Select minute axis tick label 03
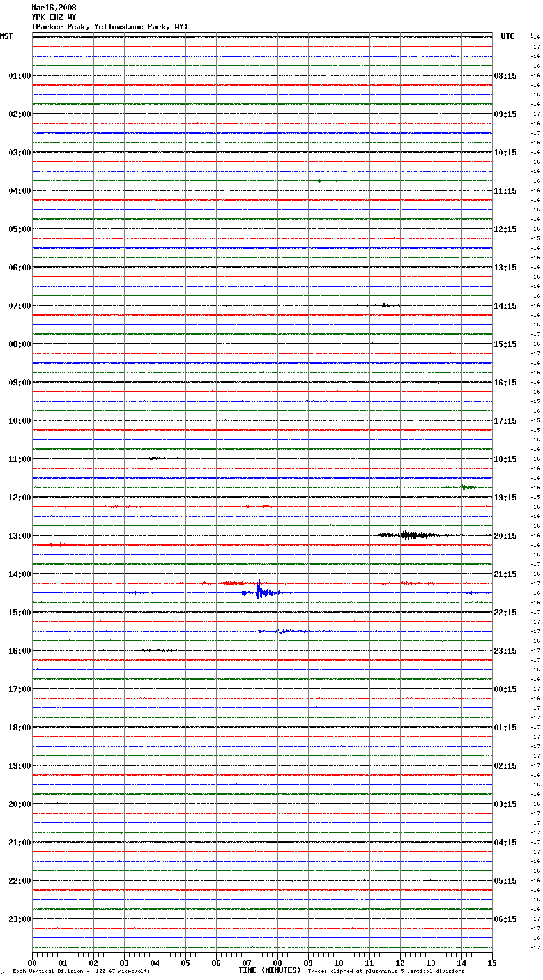Viewport: 543px width, 980px height. coord(124,963)
